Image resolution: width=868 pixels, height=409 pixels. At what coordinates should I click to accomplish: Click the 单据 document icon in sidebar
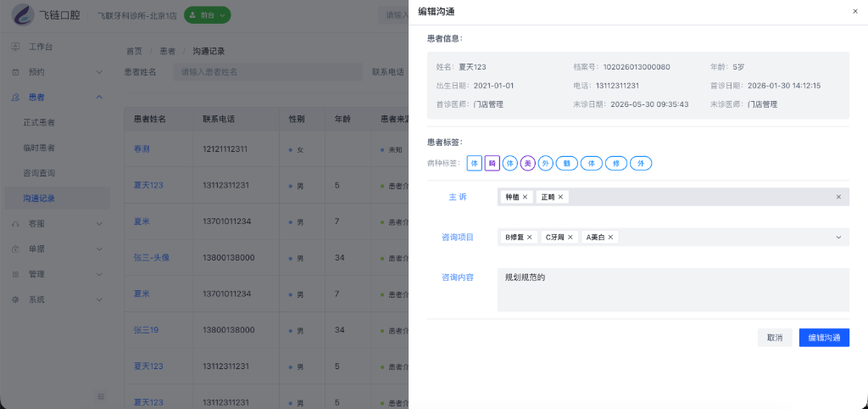click(x=15, y=249)
